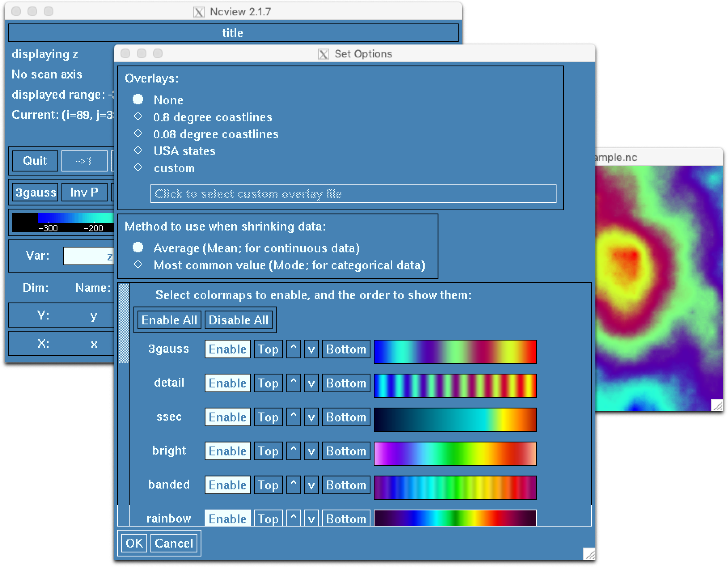Move detail colormap down one

311,383
